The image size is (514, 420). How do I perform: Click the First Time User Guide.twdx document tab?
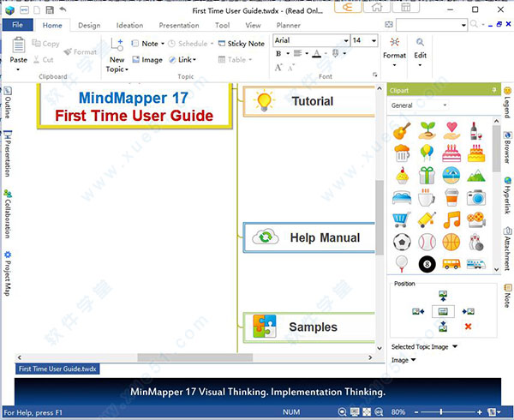57,369
